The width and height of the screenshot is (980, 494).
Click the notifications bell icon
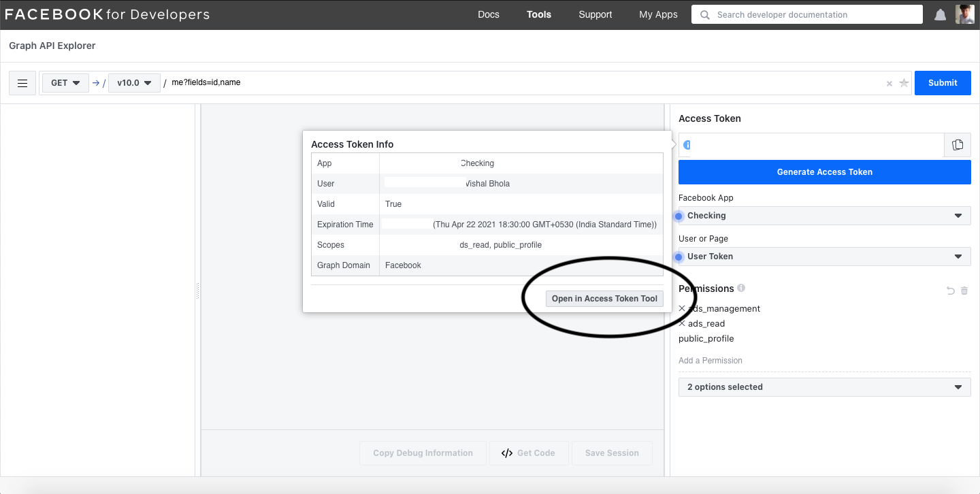pyautogui.click(x=940, y=15)
